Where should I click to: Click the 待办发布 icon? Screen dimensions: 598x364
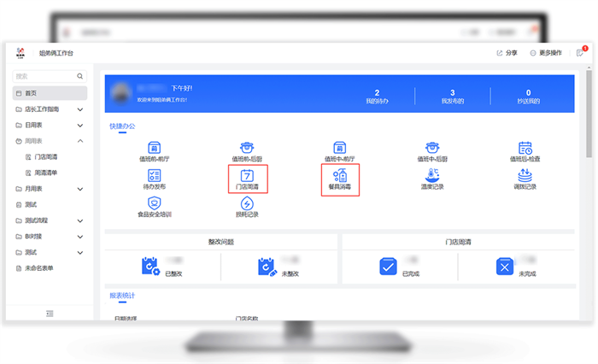(x=155, y=176)
